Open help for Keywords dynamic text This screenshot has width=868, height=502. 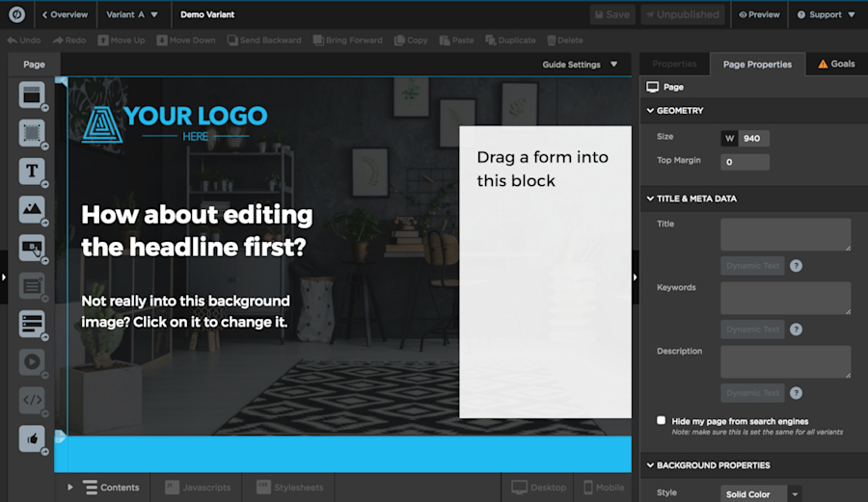(796, 330)
